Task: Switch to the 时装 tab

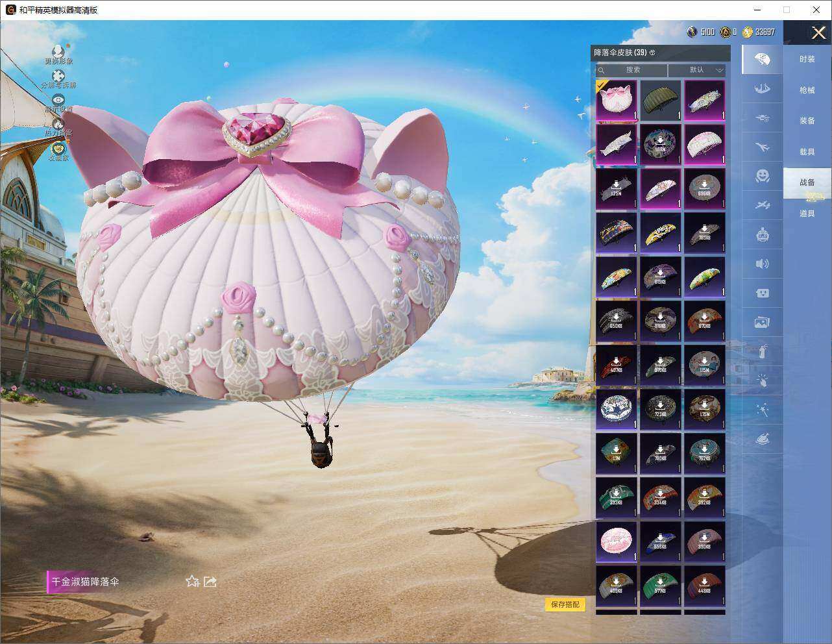Action: click(x=807, y=59)
